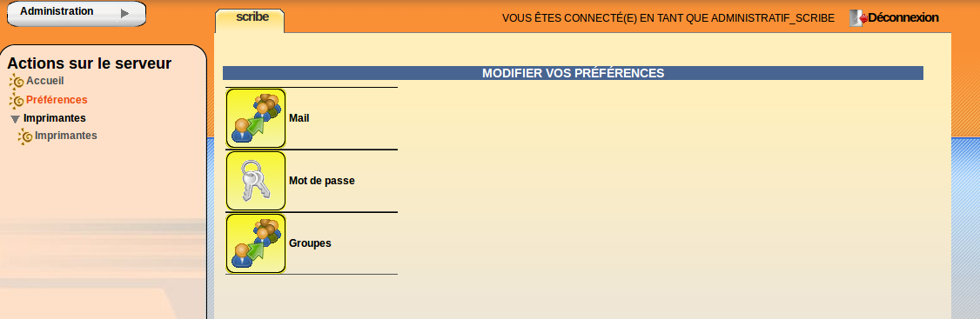Select the Mail text label
Image resolution: width=980 pixels, height=319 pixels.
[299, 118]
